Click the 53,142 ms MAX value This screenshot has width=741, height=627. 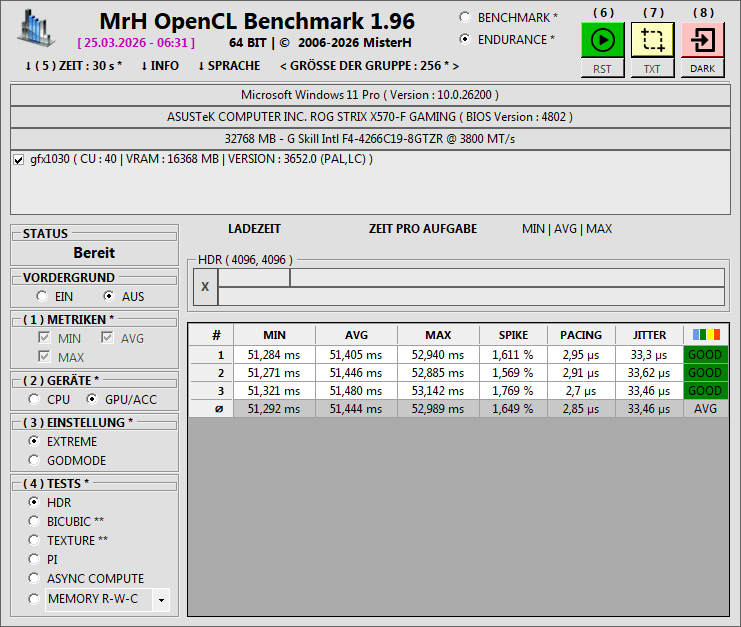point(438,391)
